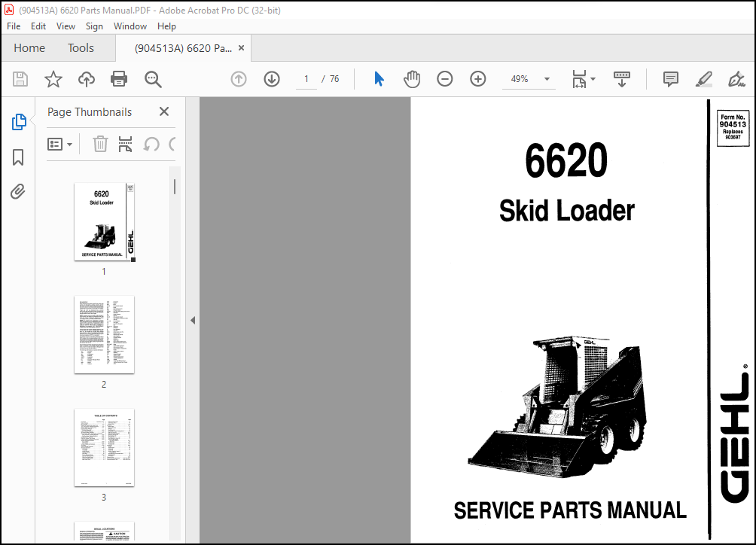Click the insert page break icon
The width and height of the screenshot is (756, 545).
[x=125, y=144]
